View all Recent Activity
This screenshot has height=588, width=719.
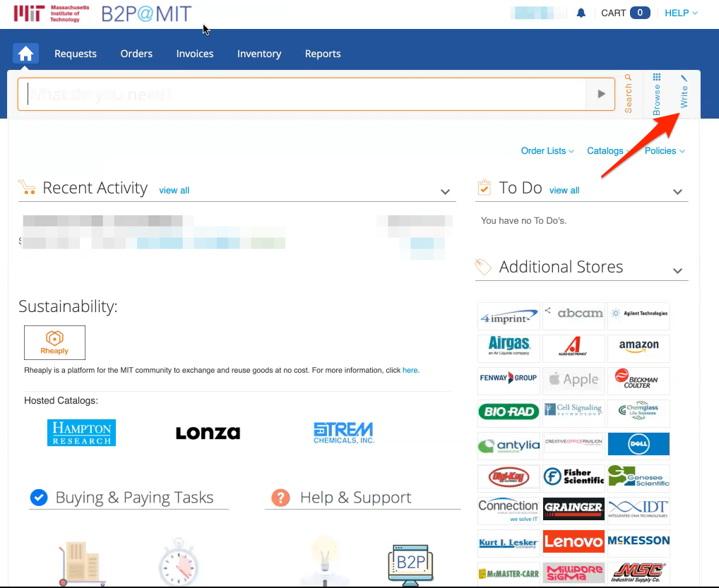174,190
